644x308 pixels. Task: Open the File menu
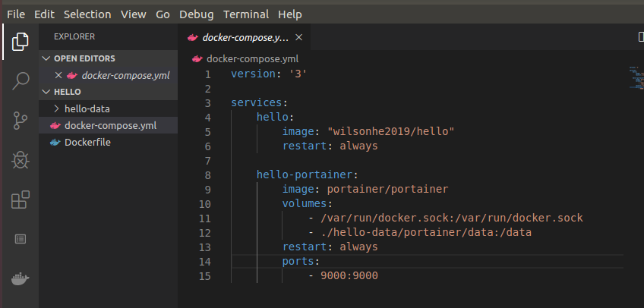pos(16,14)
